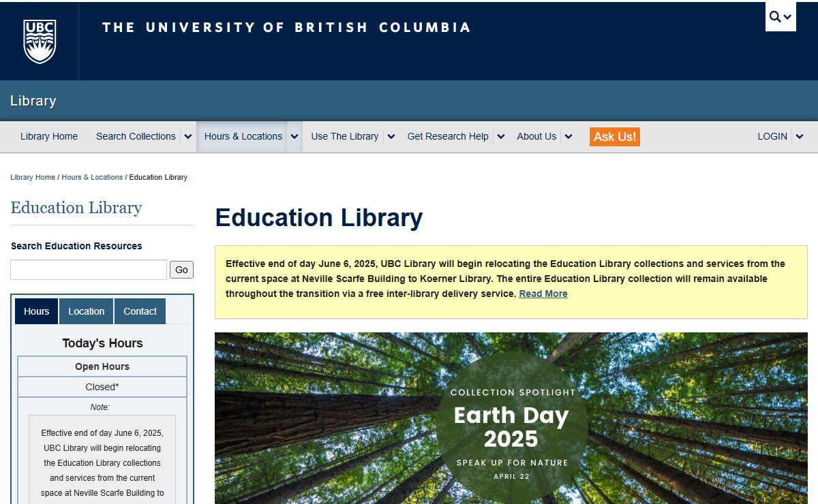The height and width of the screenshot is (504, 818).
Task: Expand the Search Collections dropdown arrow
Action: coord(188,136)
